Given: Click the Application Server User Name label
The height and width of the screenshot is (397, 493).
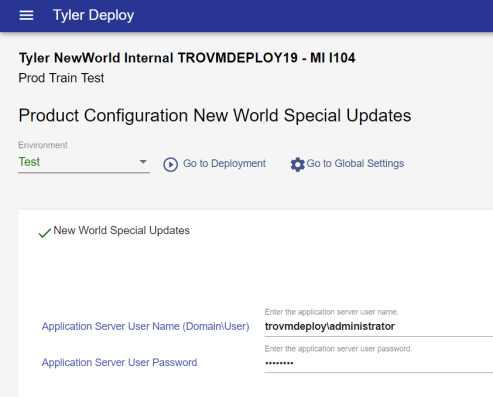Looking at the screenshot, I should coord(145,326).
